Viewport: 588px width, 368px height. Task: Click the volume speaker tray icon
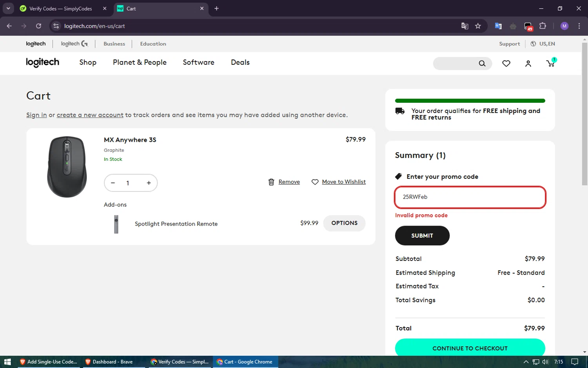pos(545,362)
